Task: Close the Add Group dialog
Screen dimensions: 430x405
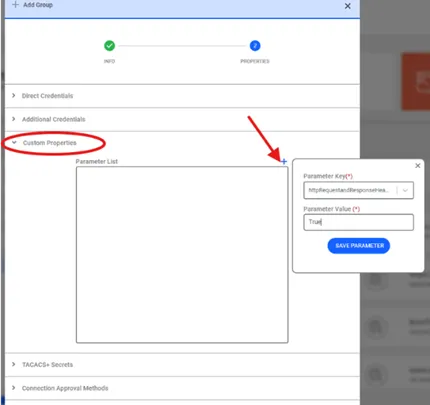Action: (x=348, y=6)
